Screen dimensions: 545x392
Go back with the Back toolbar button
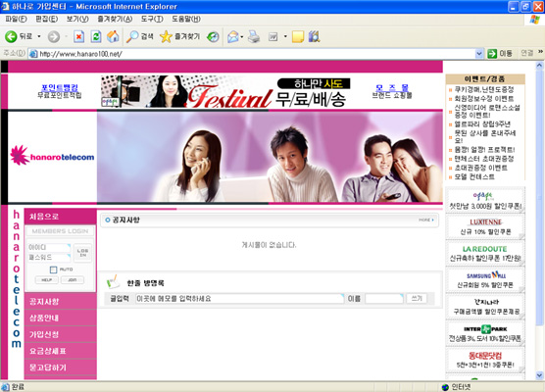pyautogui.click(x=18, y=36)
